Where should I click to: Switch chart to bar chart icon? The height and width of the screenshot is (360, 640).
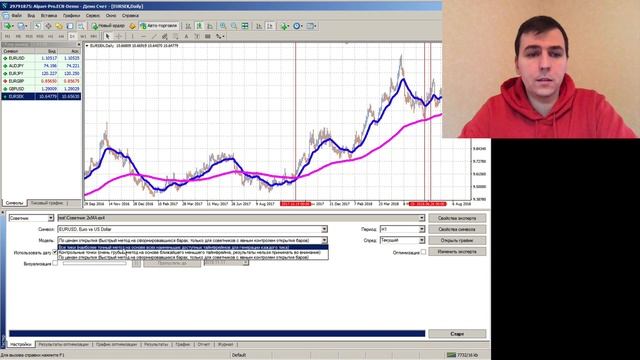coord(188,26)
